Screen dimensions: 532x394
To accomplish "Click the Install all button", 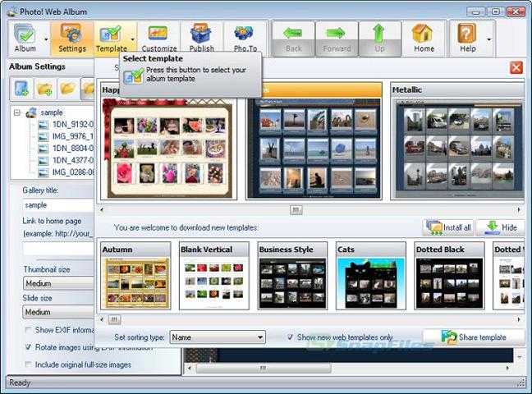I will coord(448,227).
